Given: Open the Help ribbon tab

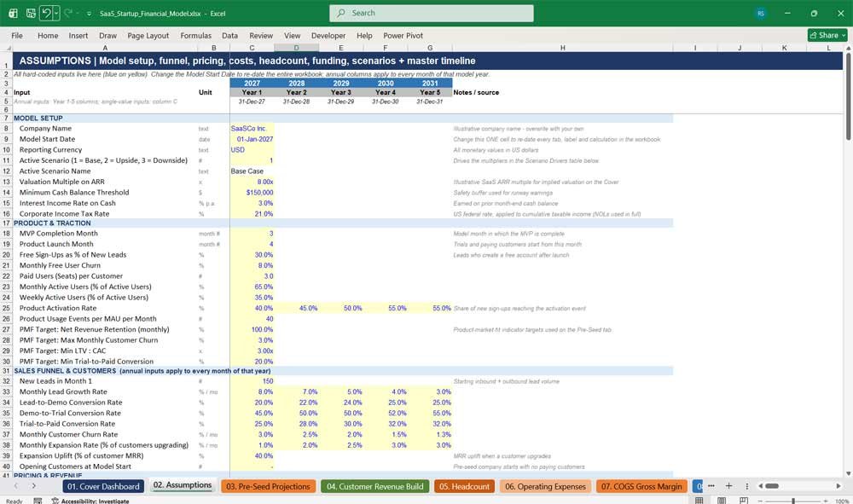Looking at the screenshot, I should 364,35.
